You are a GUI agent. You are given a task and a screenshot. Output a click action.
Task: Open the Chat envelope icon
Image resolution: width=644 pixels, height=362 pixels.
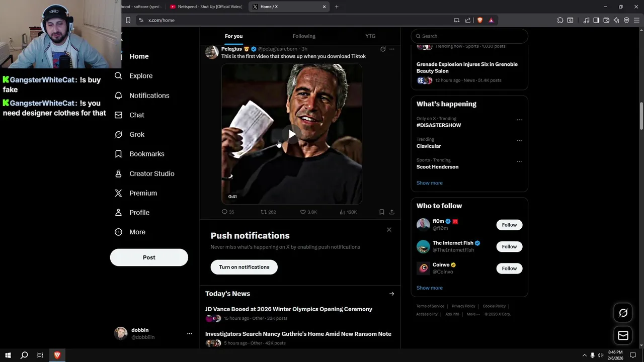tap(118, 115)
